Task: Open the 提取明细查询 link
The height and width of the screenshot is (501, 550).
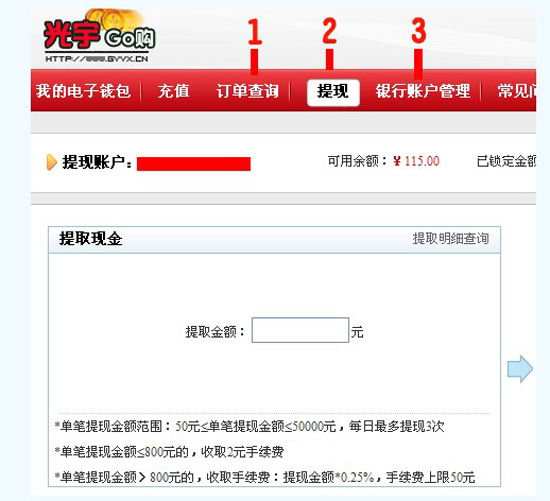Action: tap(451, 239)
